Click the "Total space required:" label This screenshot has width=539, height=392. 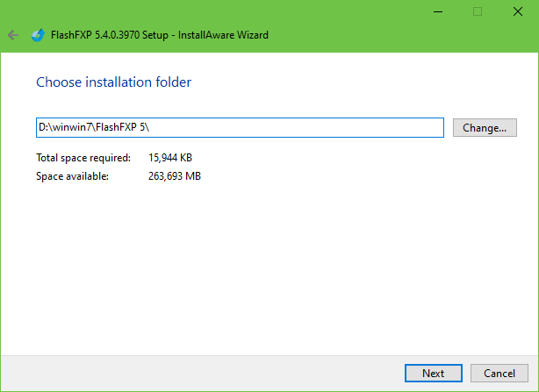click(83, 159)
